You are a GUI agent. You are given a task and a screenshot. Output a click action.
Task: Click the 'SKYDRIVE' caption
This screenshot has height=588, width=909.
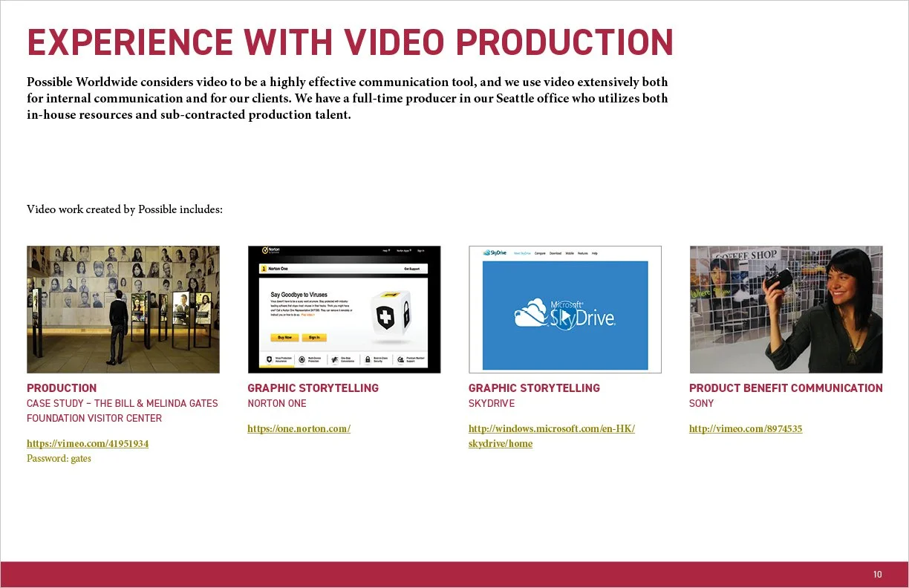pyautogui.click(x=492, y=404)
